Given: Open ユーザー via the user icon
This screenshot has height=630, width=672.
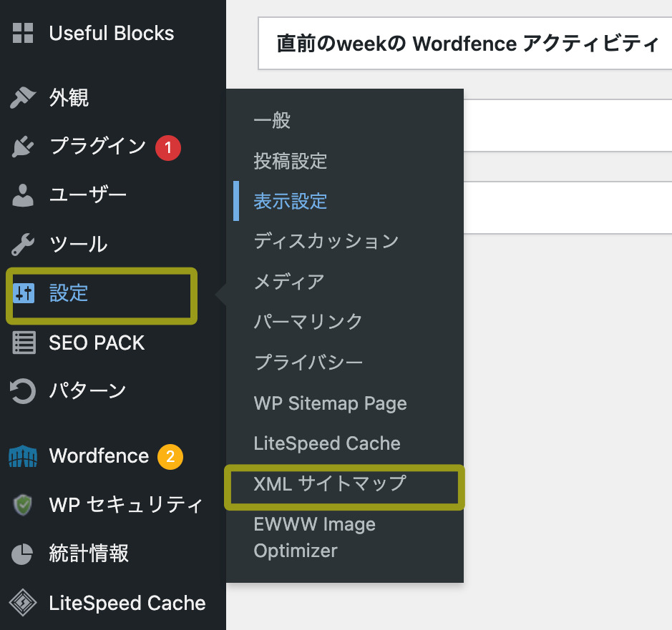Looking at the screenshot, I should pos(22,195).
